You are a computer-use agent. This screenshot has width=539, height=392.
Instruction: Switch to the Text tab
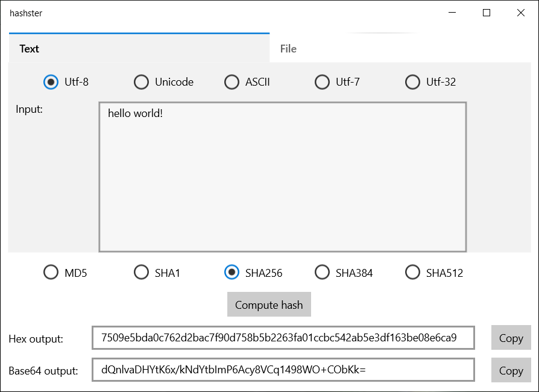(29, 49)
